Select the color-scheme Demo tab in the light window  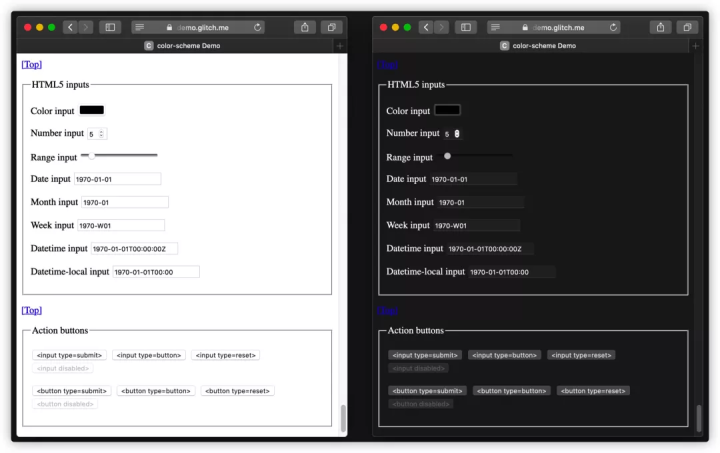pos(182,45)
